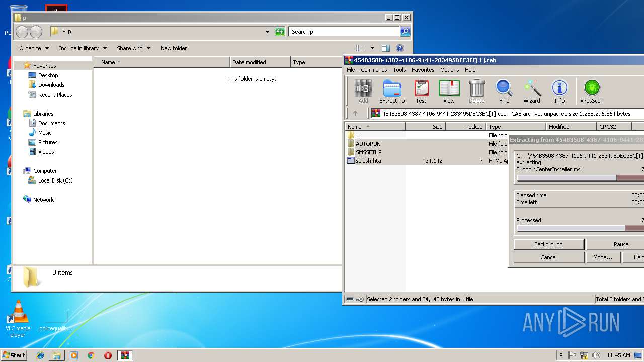Show archive Info
Image resolution: width=644 pixels, height=362 pixels.
tap(559, 92)
